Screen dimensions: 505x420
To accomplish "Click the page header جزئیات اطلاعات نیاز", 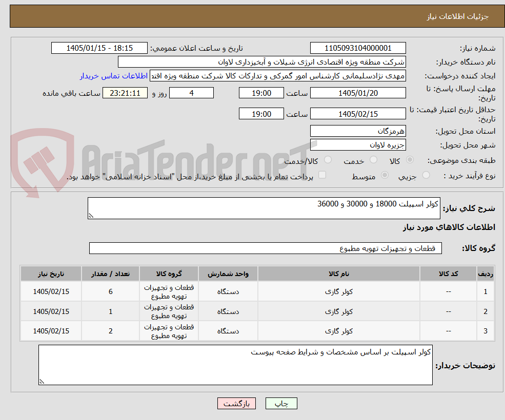I will pyautogui.click(x=458, y=16).
